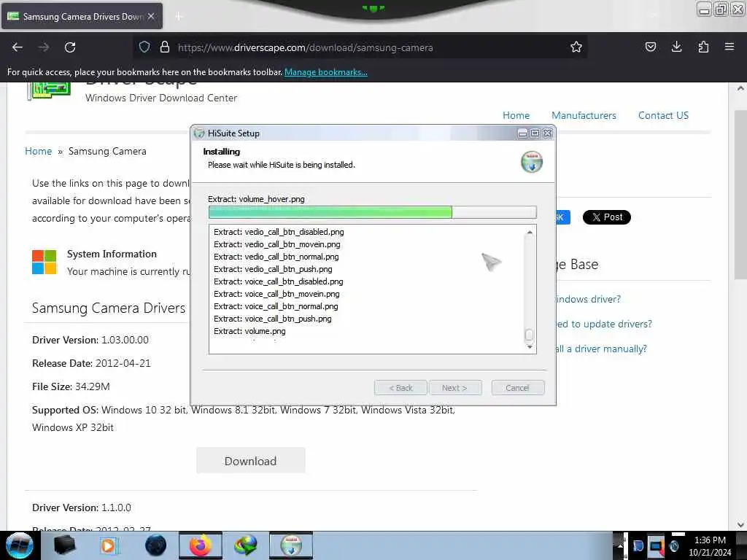The image size is (747, 560).
Task: Open Contact US navigation link
Action: pyautogui.click(x=663, y=115)
